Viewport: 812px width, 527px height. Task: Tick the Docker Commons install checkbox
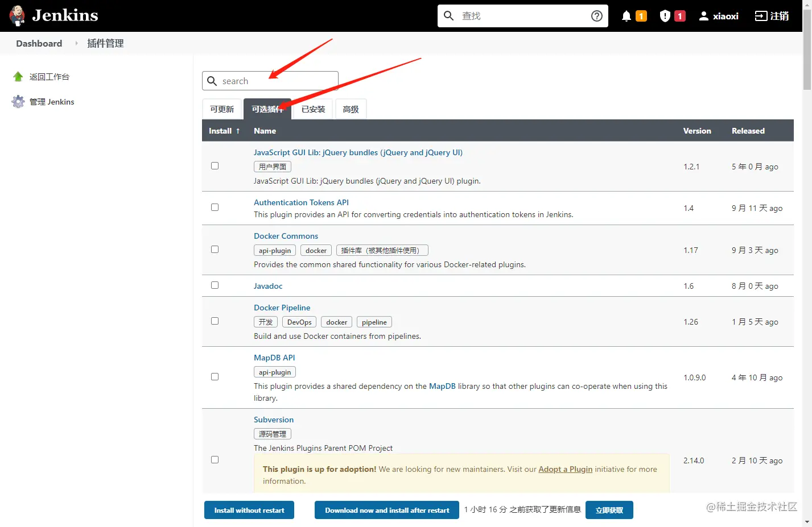tap(215, 250)
